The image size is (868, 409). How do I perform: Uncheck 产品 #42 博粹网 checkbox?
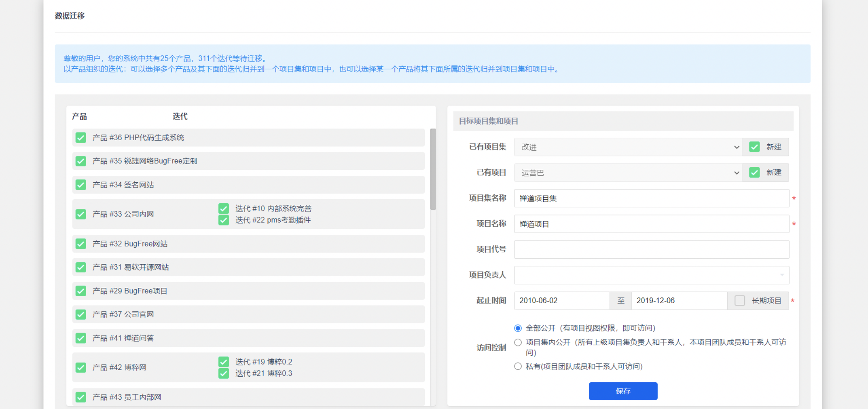81,367
